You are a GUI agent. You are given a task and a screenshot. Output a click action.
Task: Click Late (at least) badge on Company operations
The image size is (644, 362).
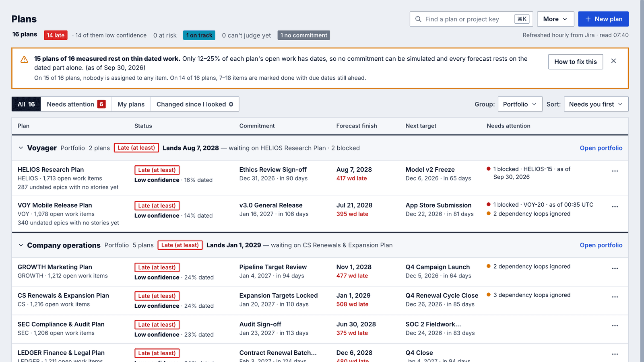(x=180, y=245)
